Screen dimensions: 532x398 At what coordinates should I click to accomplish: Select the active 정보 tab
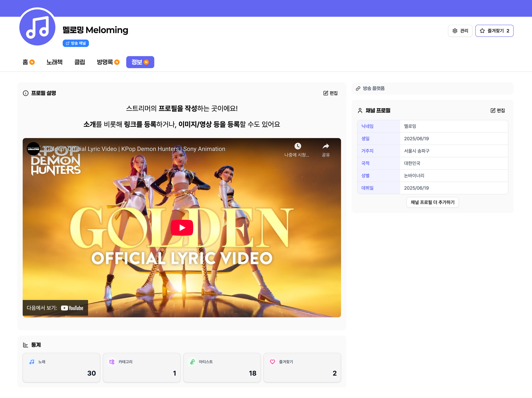coord(140,62)
